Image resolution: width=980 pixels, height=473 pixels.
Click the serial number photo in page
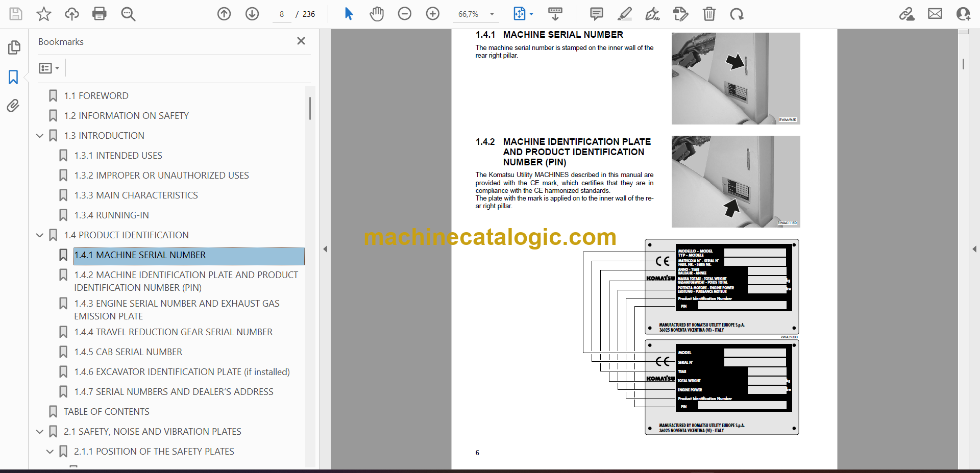pos(736,79)
